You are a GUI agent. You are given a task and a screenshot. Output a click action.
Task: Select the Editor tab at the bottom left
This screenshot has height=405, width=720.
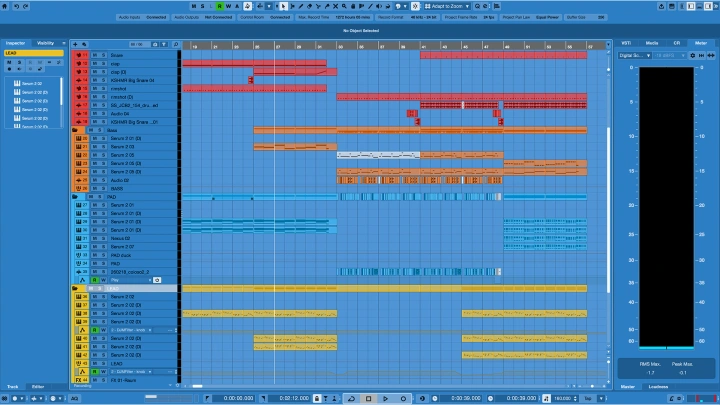click(38, 386)
